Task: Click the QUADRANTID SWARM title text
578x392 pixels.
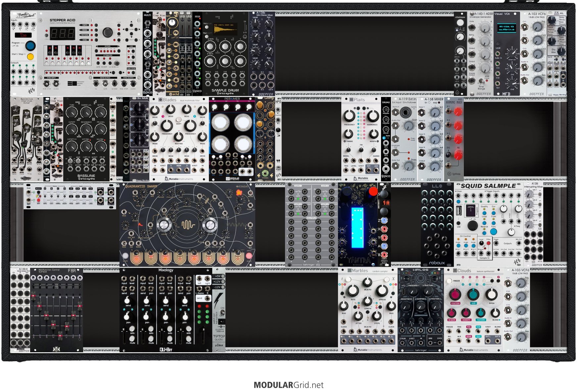Action: (141, 186)
